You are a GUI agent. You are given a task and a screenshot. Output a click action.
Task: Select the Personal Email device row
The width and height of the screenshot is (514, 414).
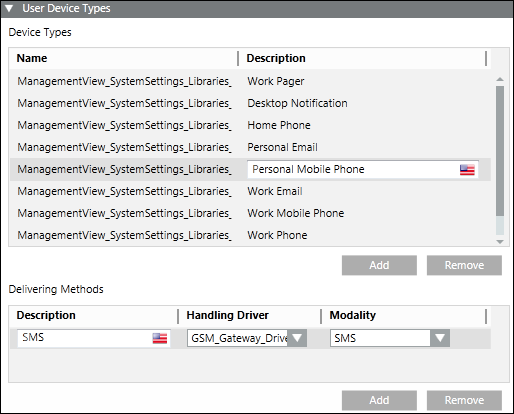[250, 147]
